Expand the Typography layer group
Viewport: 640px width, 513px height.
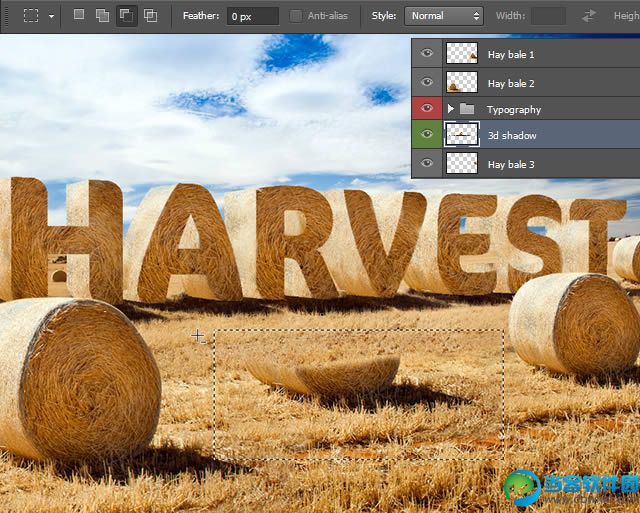point(451,108)
